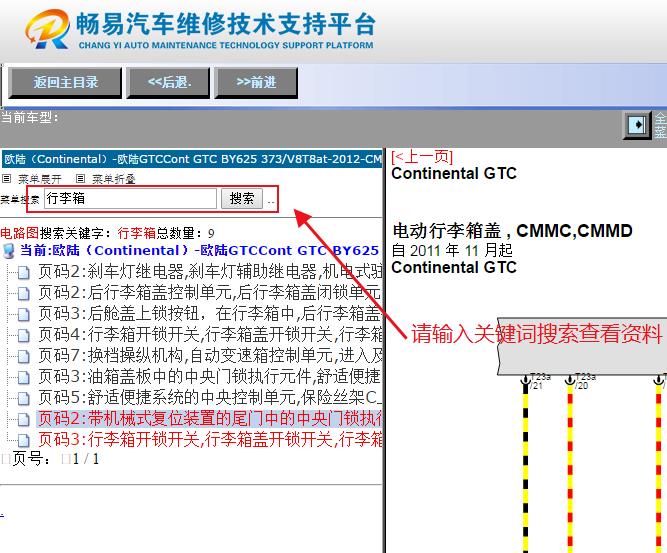The width and height of the screenshot is (667, 553).
Task: Click the 自 2011 年 11 月起 text
Action: coord(452,250)
